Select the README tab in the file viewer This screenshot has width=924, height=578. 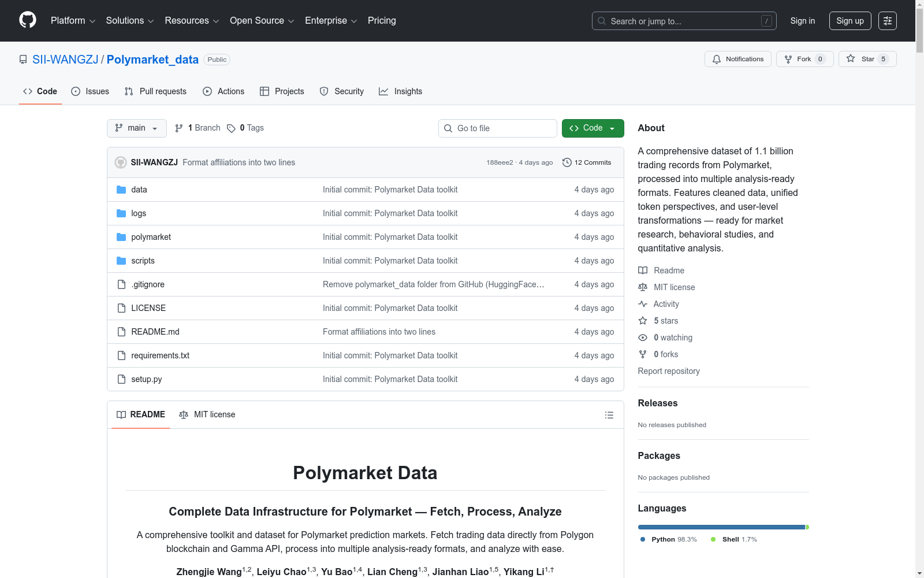coord(141,414)
